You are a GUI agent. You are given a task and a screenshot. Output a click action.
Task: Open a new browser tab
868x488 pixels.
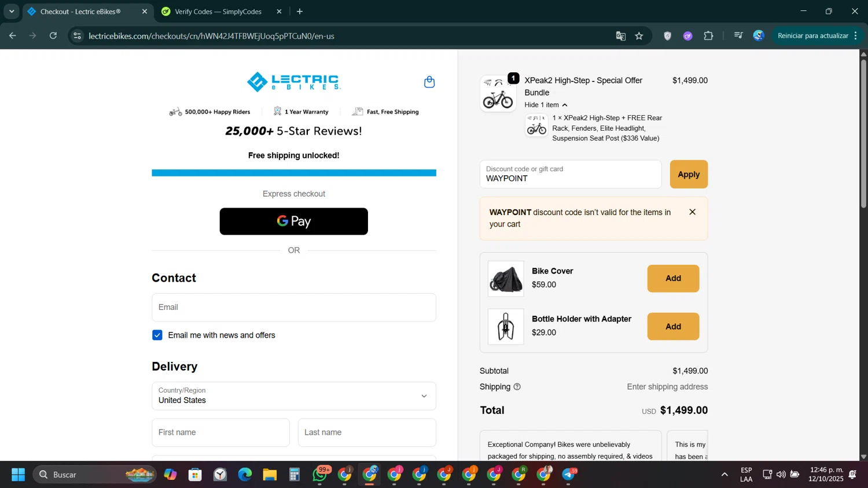pos(300,12)
